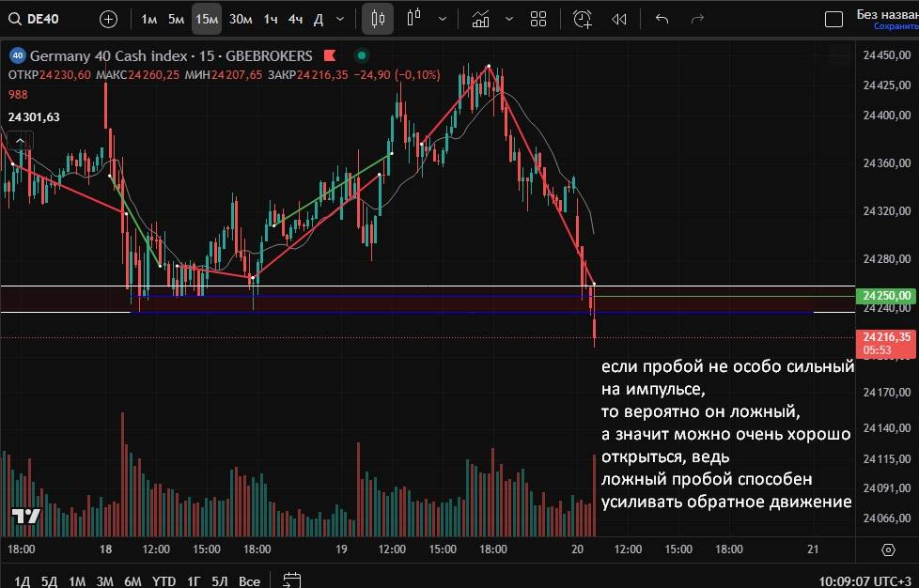Undo the last chart action
919x588 pixels.
(x=662, y=19)
